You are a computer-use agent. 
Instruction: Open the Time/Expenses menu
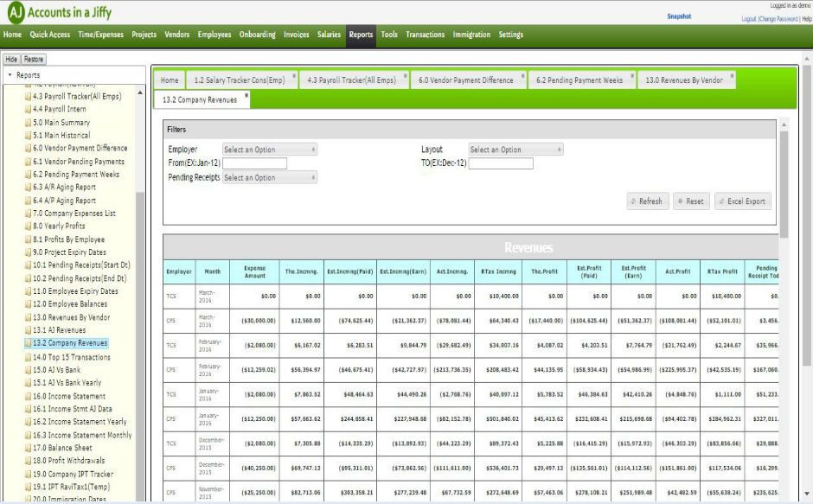click(100, 35)
